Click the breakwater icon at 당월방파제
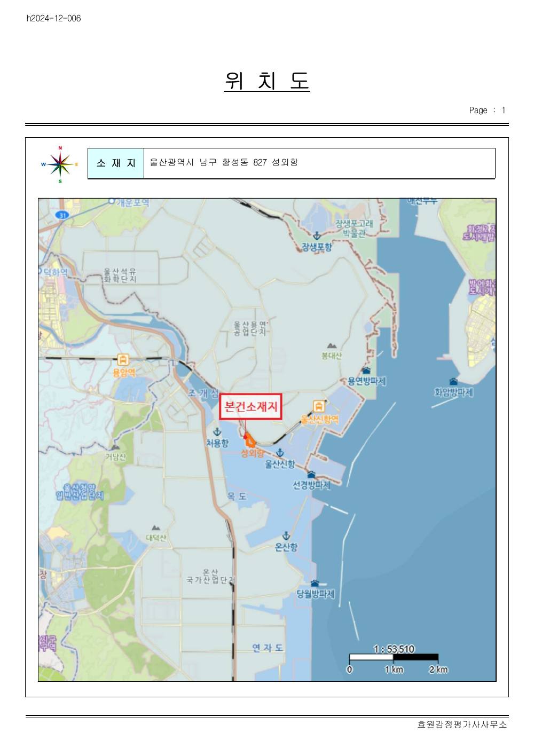The width and height of the screenshot is (534, 756). pos(315,583)
